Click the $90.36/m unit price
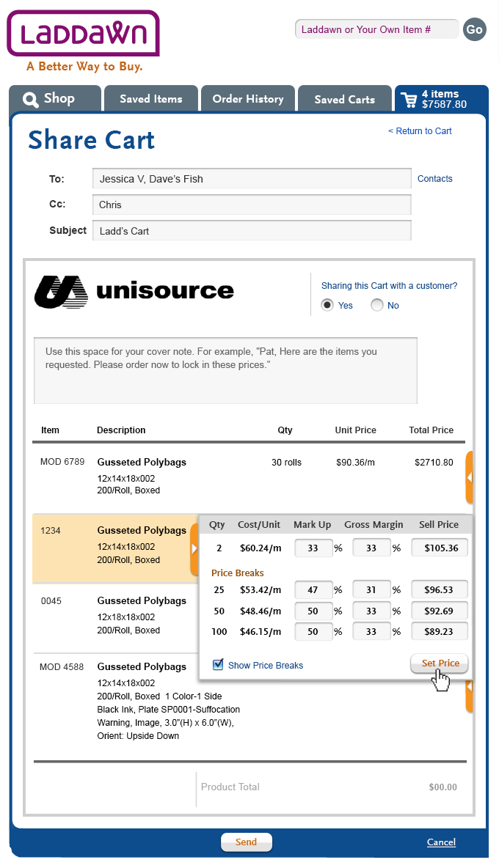Viewport: 499px width, 868px height. [356, 463]
